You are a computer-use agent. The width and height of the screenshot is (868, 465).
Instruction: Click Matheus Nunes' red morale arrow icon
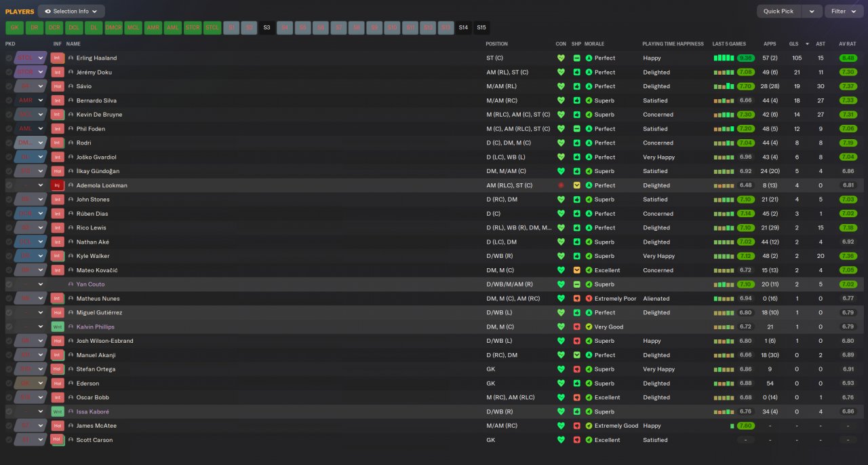589,298
